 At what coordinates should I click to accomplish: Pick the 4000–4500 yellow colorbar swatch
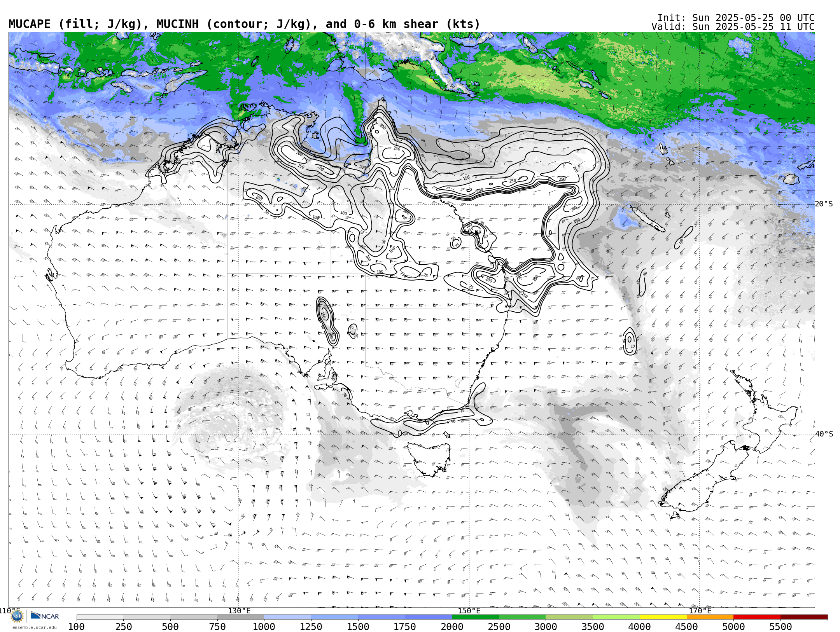(663, 617)
